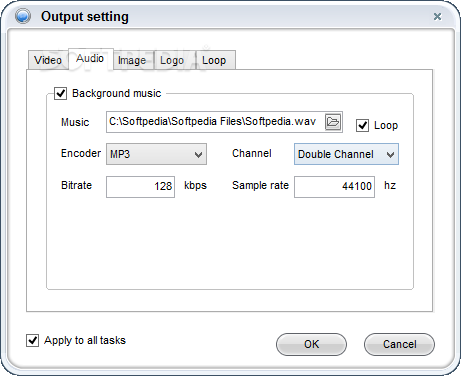Switch to the Video tab
Screen dimensions: 461x376
click(48, 60)
